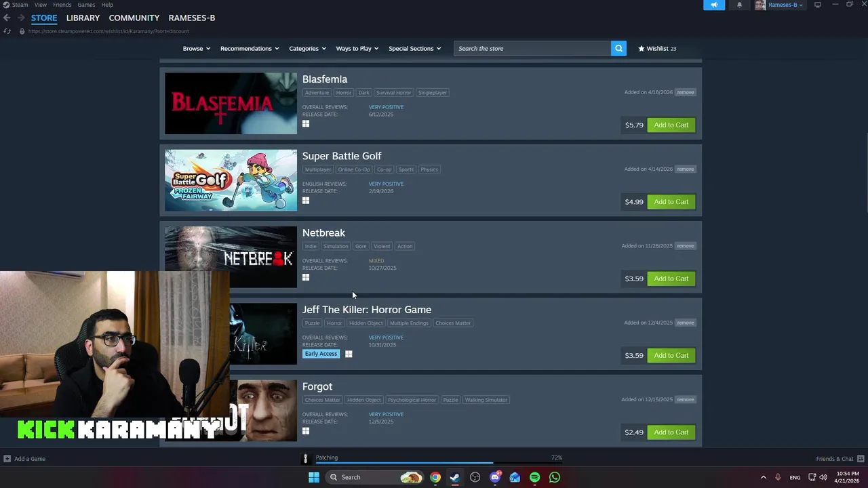Click the Windows platform icon under Super Battle Golf

pyautogui.click(x=306, y=200)
